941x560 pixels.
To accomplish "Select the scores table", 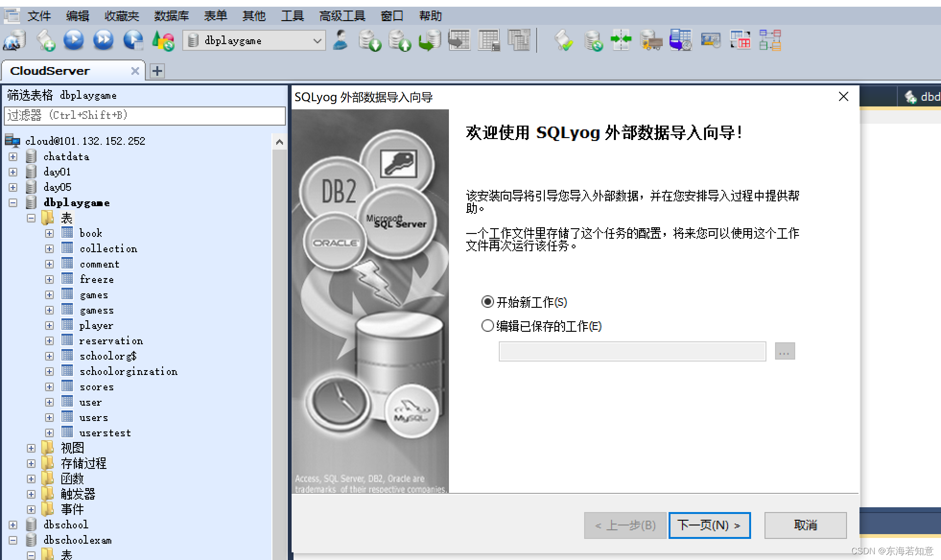I will click(x=96, y=387).
